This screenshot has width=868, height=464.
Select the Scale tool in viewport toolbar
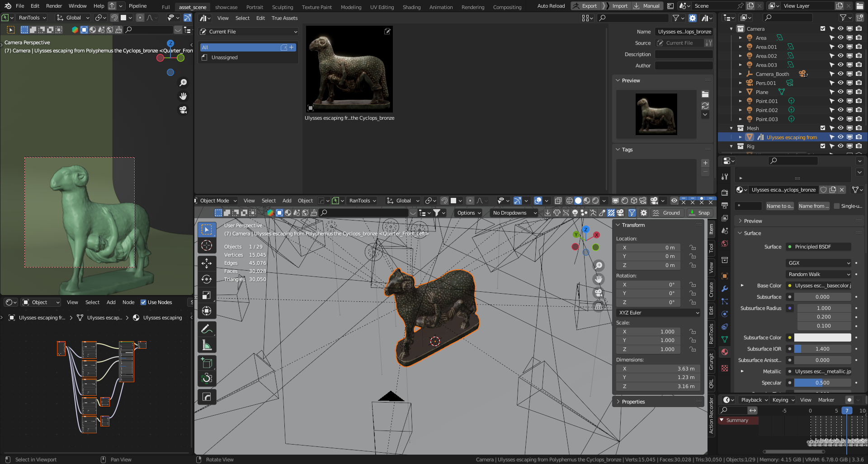click(x=207, y=295)
